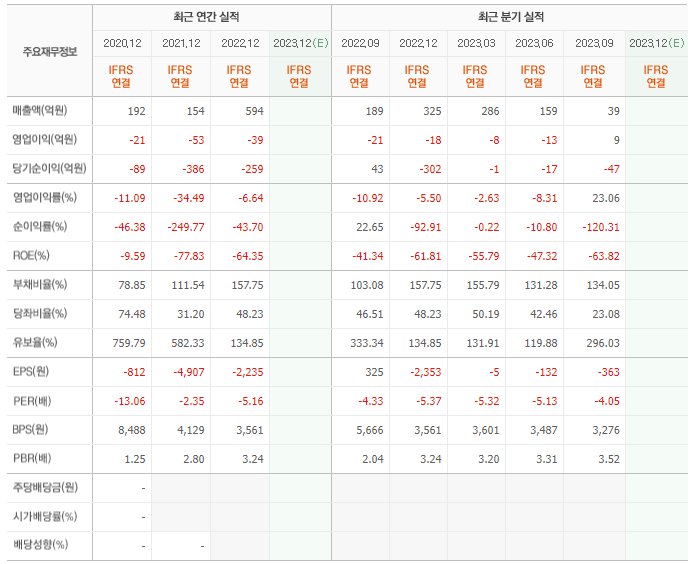Click the EPS value -4,907
This screenshot has height=564, width=693.
pyautogui.click(x=189, y=373)
